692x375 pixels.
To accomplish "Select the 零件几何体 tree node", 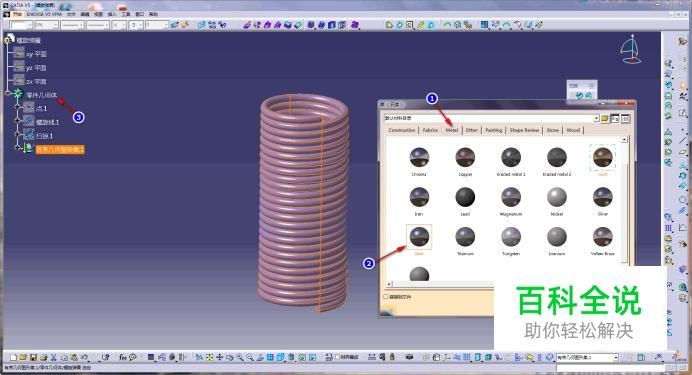I will pyautogui.click(x=41, y=95).
